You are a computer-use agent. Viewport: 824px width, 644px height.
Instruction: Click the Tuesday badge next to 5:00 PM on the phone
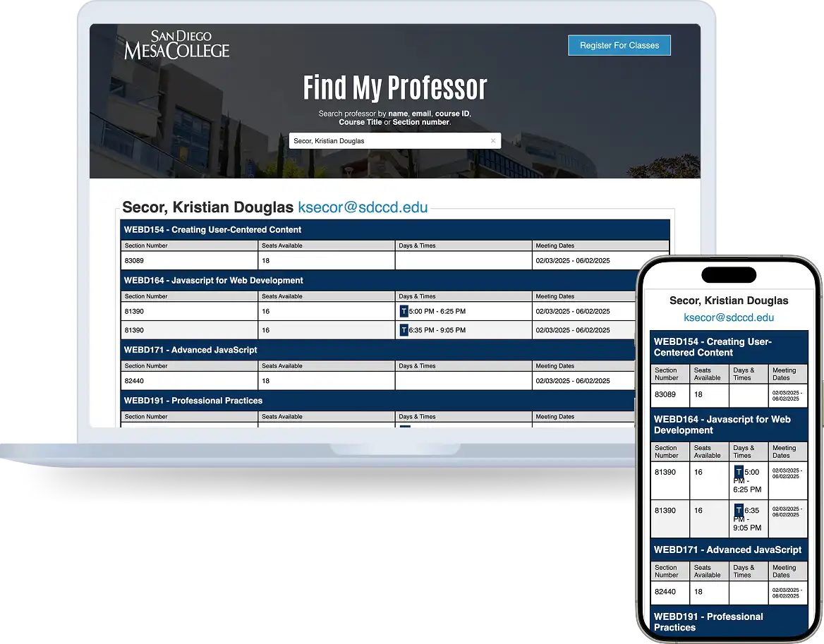click(x=739, y=472)
